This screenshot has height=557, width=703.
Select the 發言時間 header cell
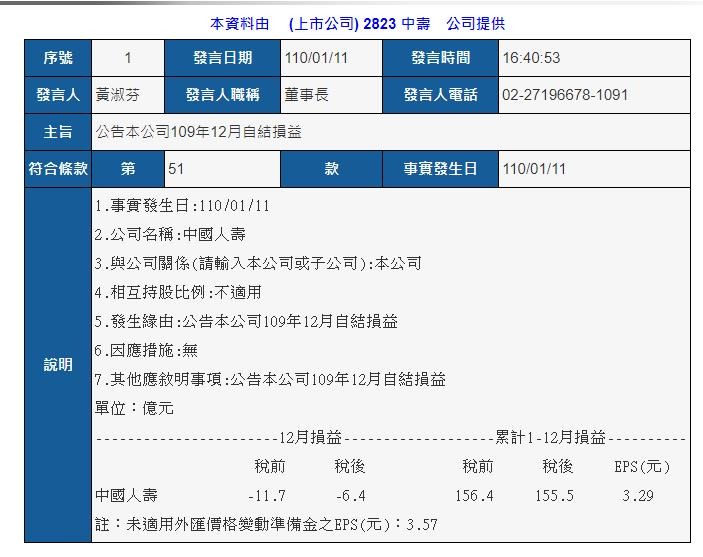[x=440, y=58]
